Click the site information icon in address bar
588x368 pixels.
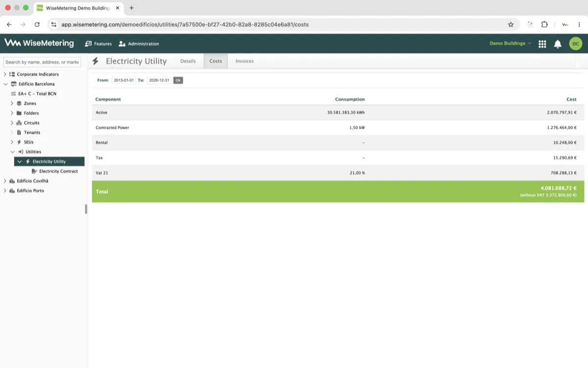tap(54, 24)
